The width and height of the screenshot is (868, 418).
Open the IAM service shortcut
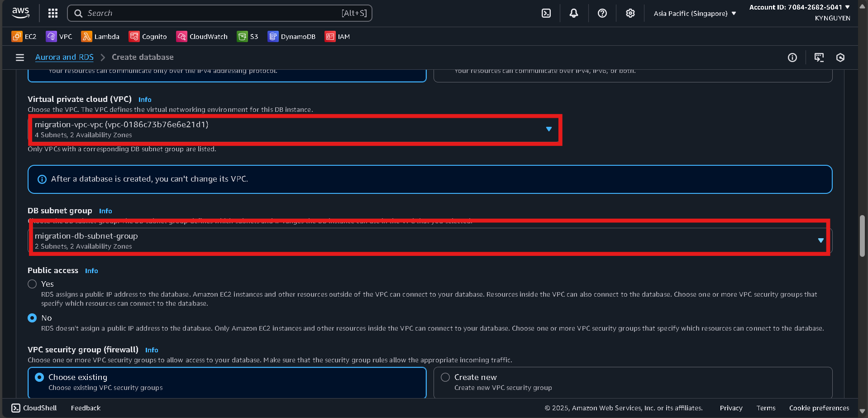[338, 36]
